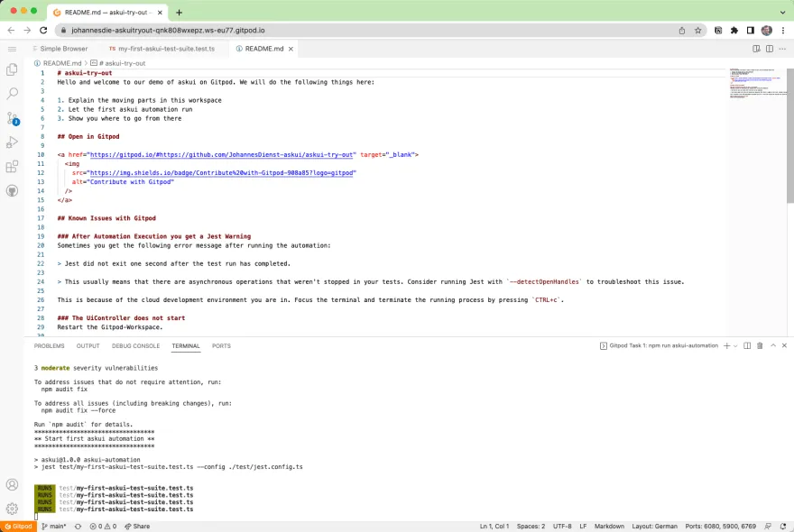The width and height of the screenshot is (794, 532).
Task: Split the editor to the right
Action: 769,49
